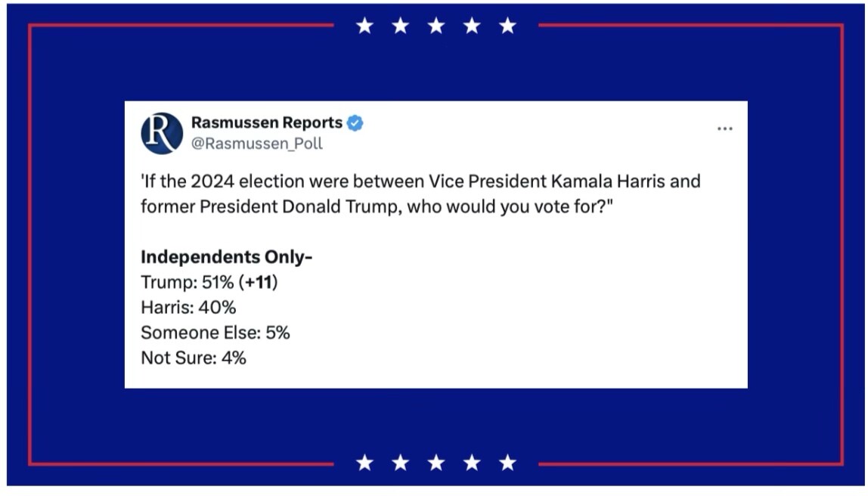The image size is (868, 496).
Task: Click the question line mentioning Donald Trump
Action: pos(377,206)
